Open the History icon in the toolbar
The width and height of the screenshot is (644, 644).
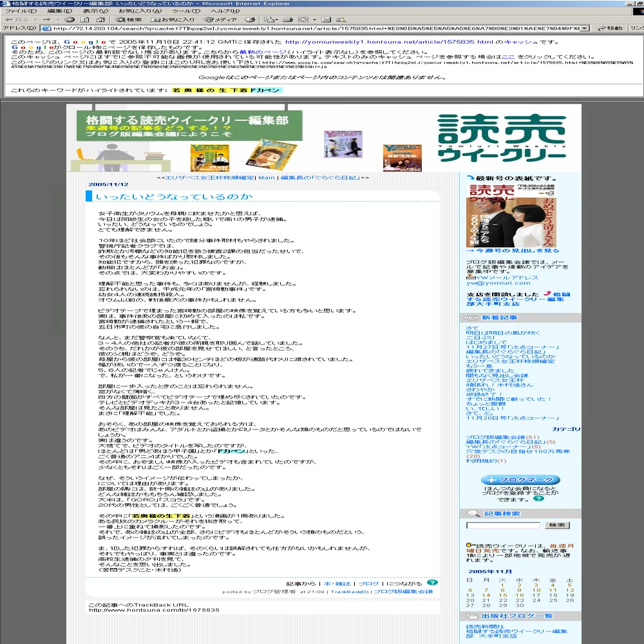click(249, 19)
